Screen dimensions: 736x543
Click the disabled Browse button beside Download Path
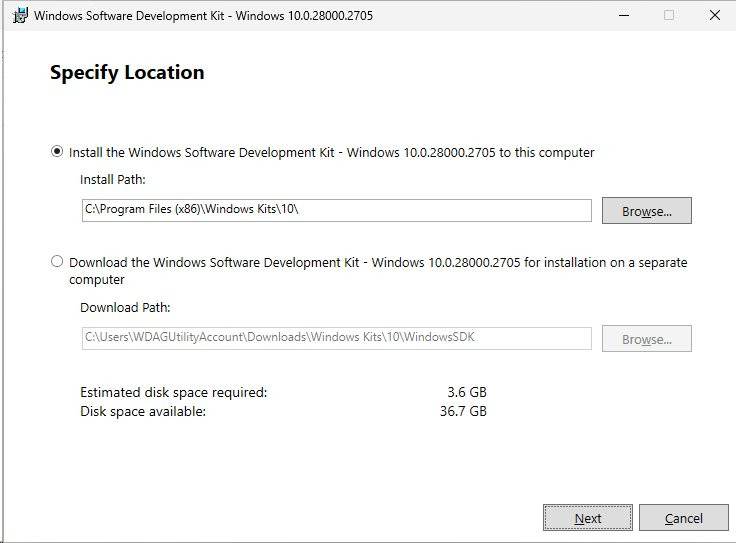click(x=646, y=338)
